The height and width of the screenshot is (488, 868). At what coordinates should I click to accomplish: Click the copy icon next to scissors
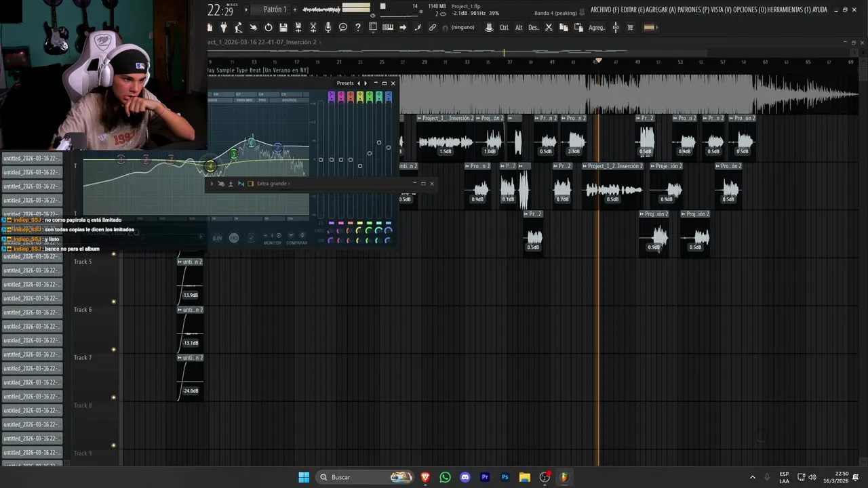pos(564,27)
